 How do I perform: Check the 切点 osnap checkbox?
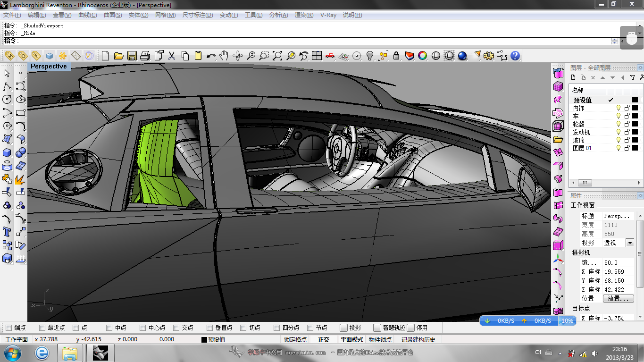pos(243,328)
